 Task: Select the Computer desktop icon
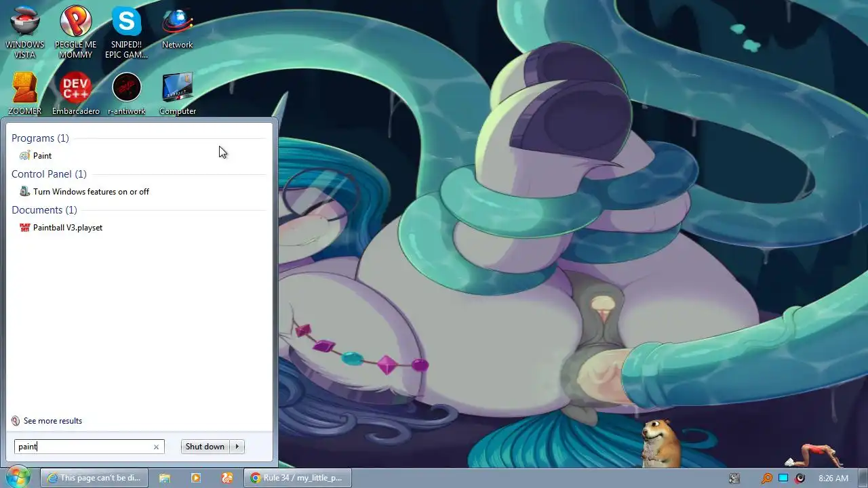click(x=177, y=94)
